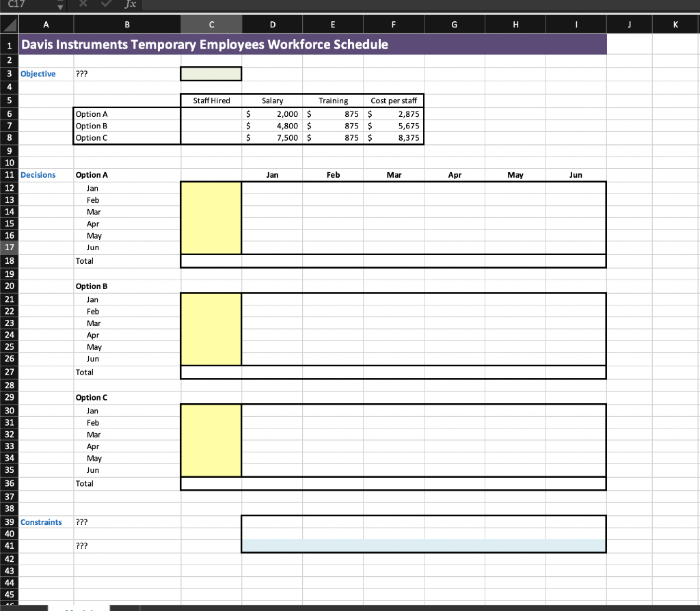Open the Name Box dropdown arrow
Image resolution: width=700 pixels, height=611 pixels.
[x=60, y=6]
